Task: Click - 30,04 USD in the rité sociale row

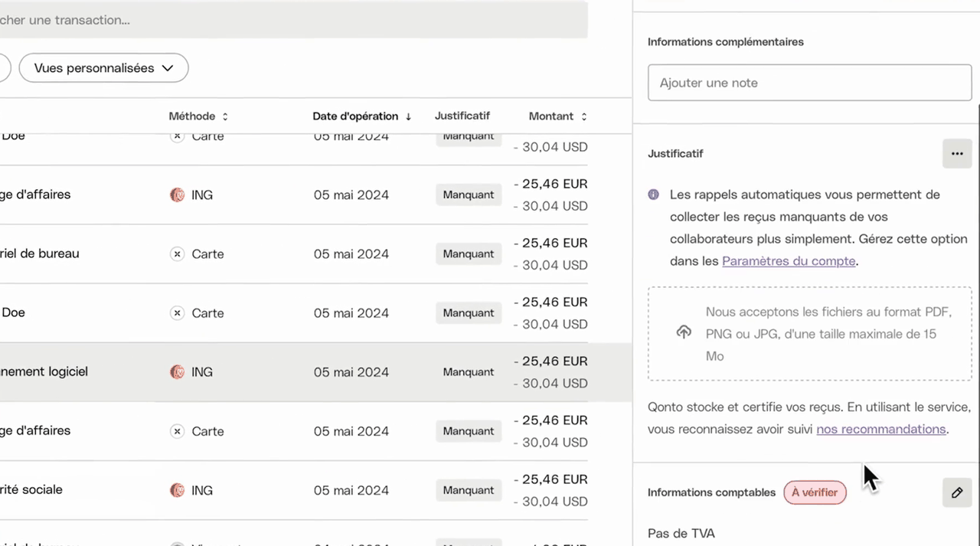Action: (550, 502)
